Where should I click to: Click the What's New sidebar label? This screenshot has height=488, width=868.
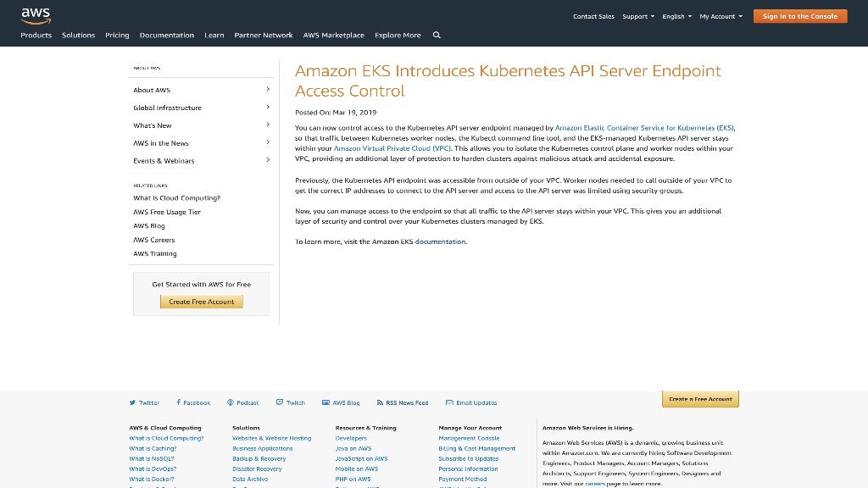[x=153, y=125]
